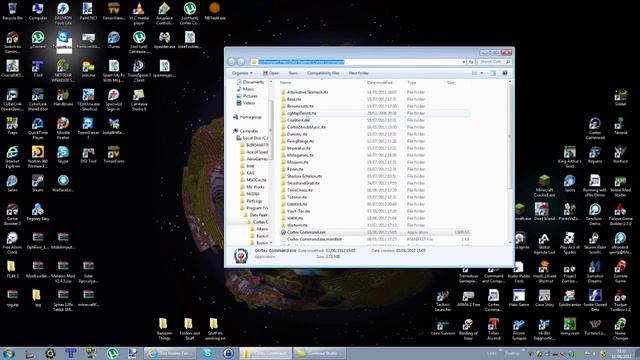Select the Fraps desktop icon
Screen dimensions: 640x360
tap(12, 126)
